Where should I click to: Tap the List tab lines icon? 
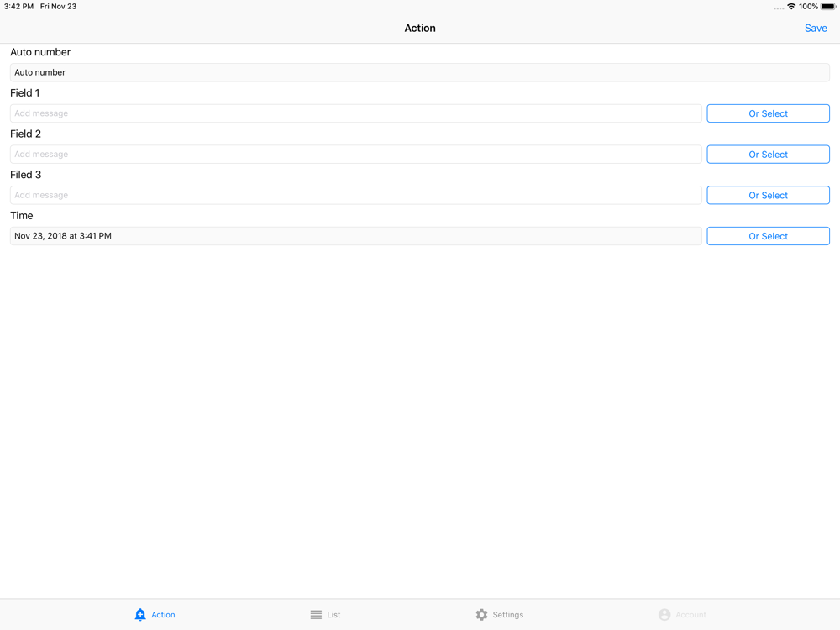click(x=316, y=615)
